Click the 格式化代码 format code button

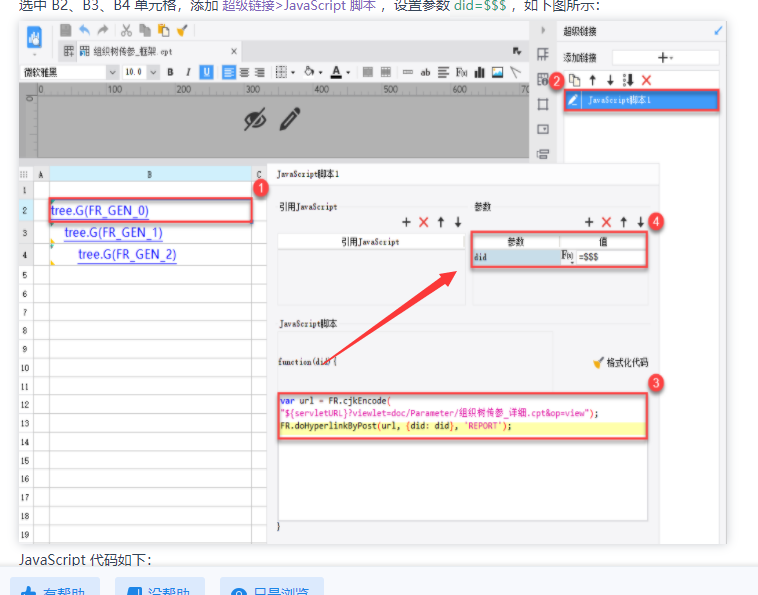coord(621,363)
